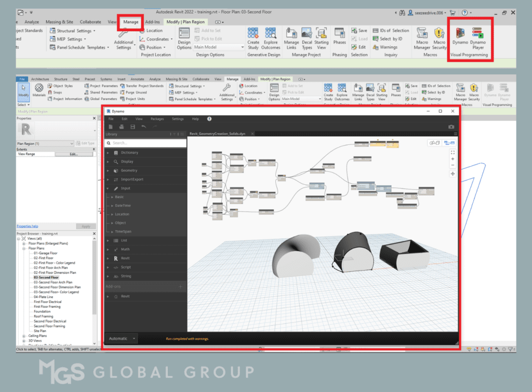Switch to the Revit_GeometryCreation_Solids.dyn tab
Viewport: 532px width, 392px height.
(x=221, y=134)
